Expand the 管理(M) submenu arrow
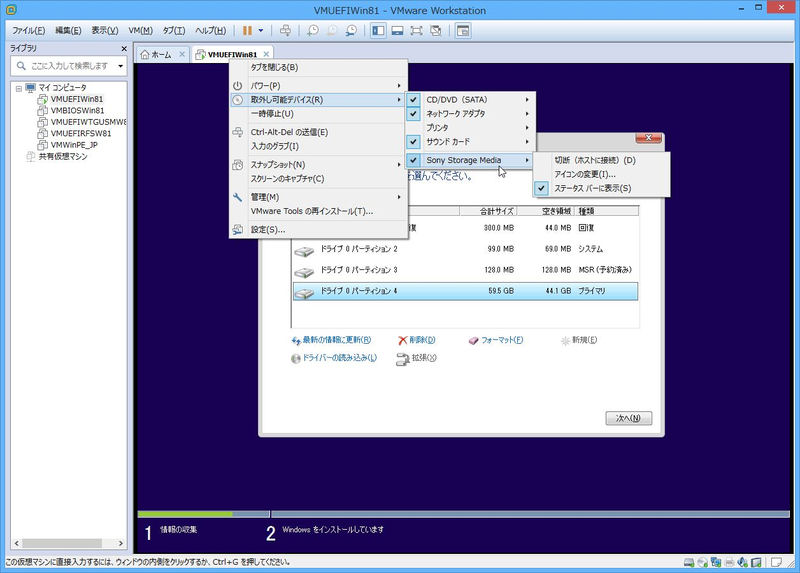This screenshot has width=800, height=573. 399,197
